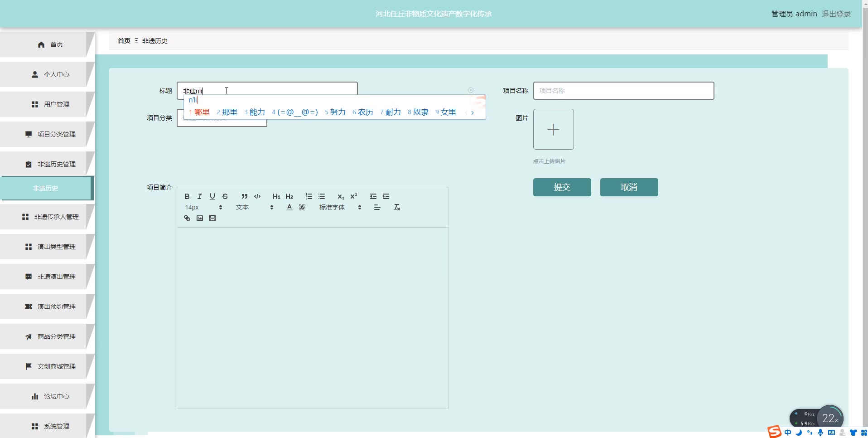The image size is (868, 438).
Task: Click the plus box to upload image
Action: pyautogui.click(x=554, y=129)
